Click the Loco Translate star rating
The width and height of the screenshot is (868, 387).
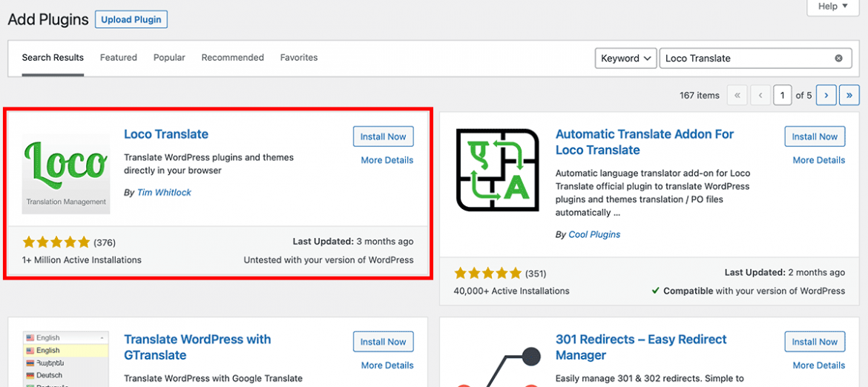point(56,242)
